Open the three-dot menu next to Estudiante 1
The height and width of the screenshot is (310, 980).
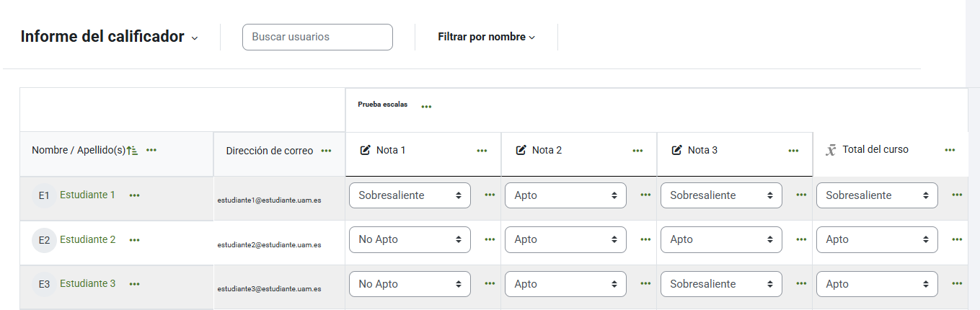[134, 195]
